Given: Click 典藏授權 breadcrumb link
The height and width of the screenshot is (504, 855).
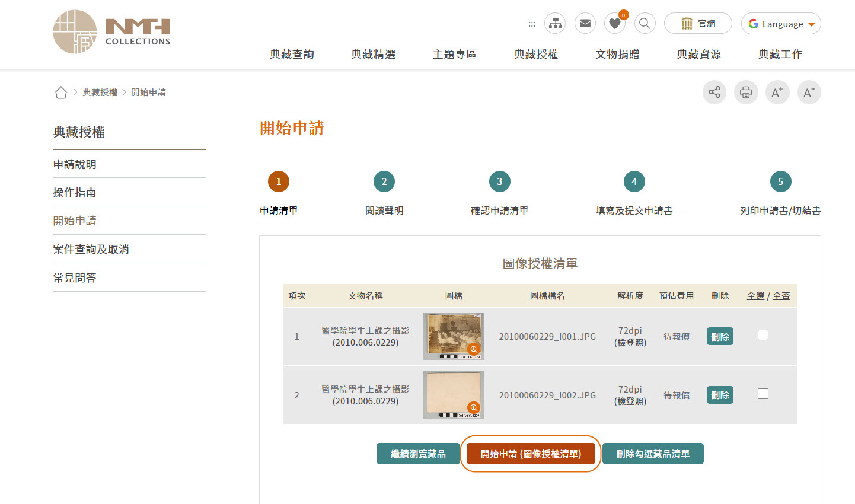Looking at the screenshot, I should point(100,92).
